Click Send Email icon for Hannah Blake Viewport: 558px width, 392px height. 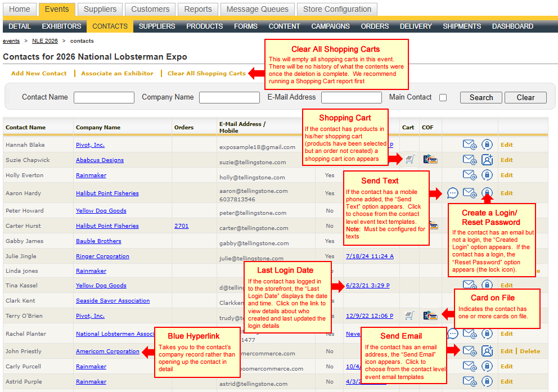(470, 145)
